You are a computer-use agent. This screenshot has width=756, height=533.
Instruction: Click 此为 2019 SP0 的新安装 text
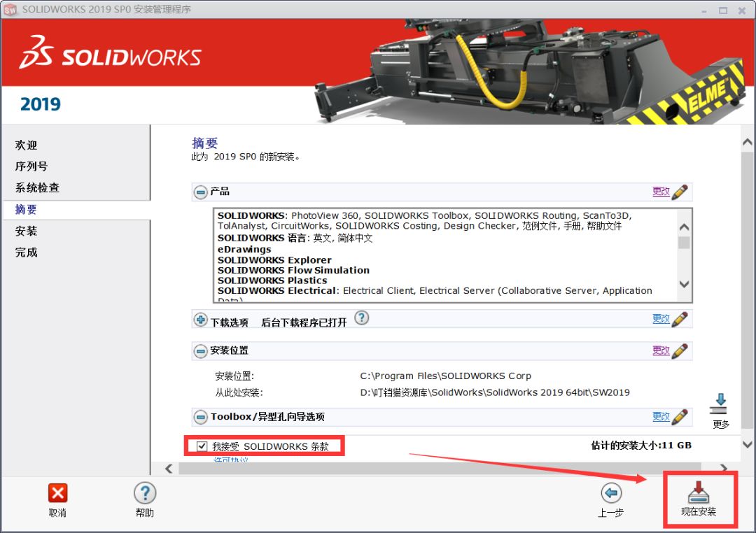pyautogui.click(x=246, y=157)
